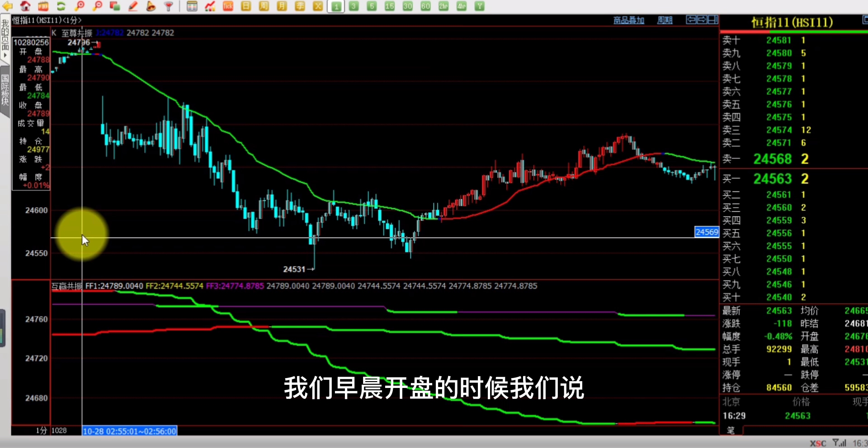The width and height of the screenshot is (868, 448).
Task: Zoom out with the minus magnifier icon
Action: pyautogui.click(x=97, y=6)
